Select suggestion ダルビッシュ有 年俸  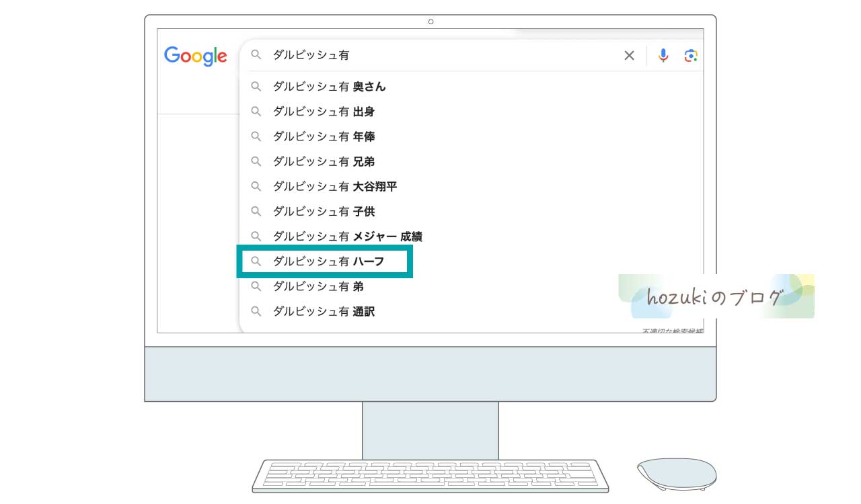click(x=472, y=136)
